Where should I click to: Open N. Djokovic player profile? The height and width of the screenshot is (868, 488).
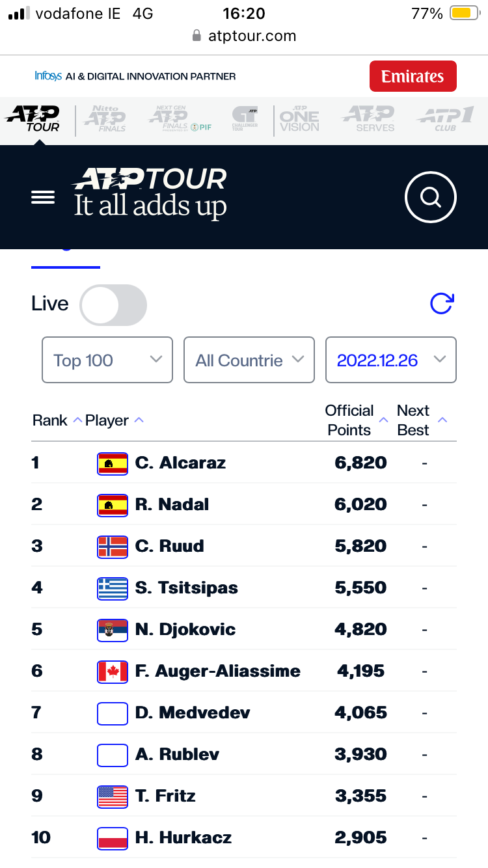[x=185, y=629]
